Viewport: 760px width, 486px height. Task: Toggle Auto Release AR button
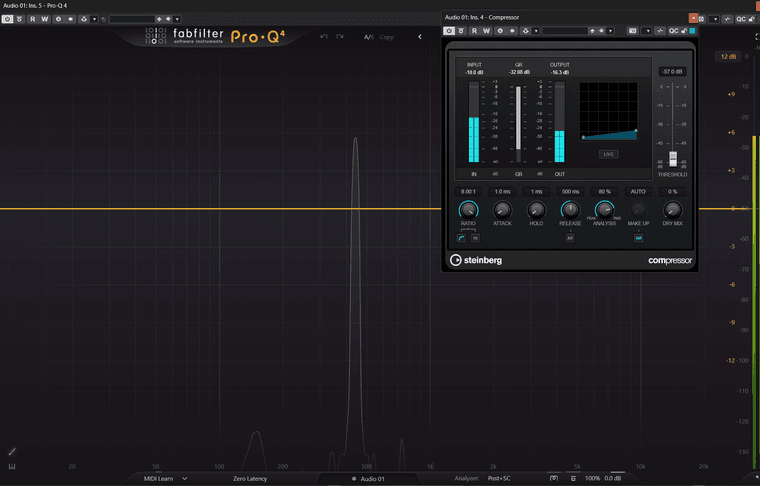[x=570, y=238]
